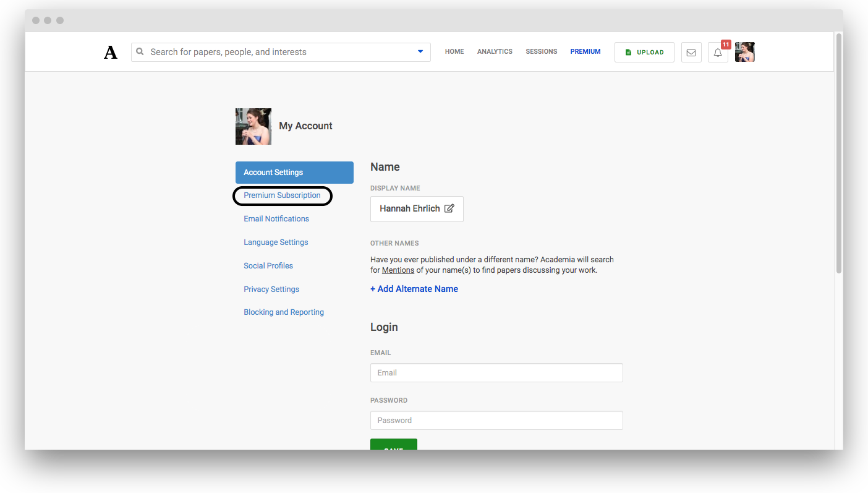Open Email Notifications settings
Image resolution: width=868 pixels, height=493 pixels.
[276, 219]
